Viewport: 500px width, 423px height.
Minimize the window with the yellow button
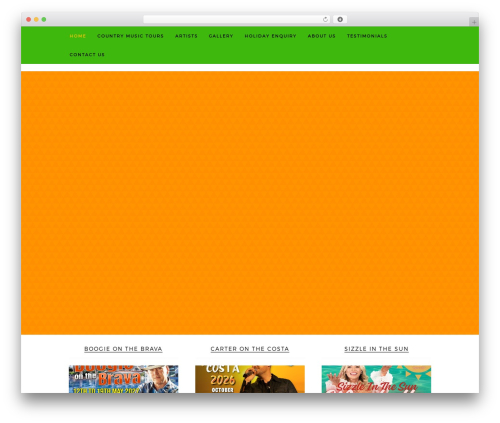click(x=36, y=20)
